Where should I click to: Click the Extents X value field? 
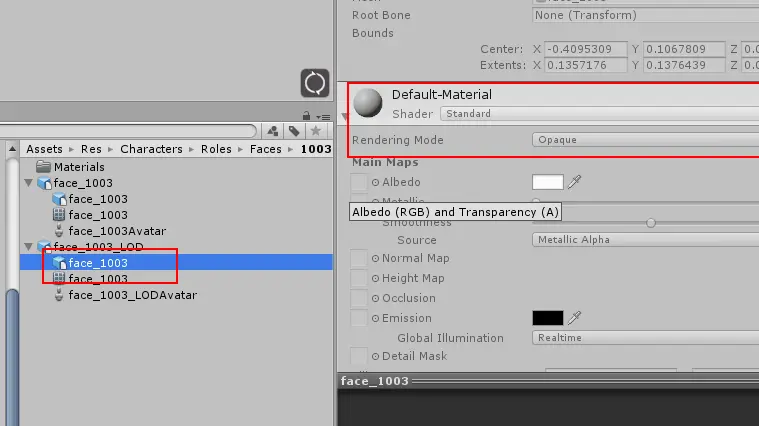[x=586, y=65]
